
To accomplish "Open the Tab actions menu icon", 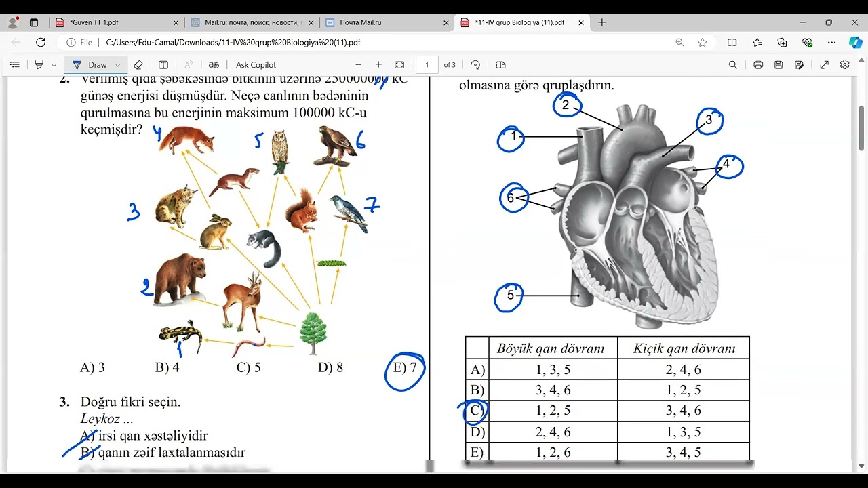I will [34, 22].
